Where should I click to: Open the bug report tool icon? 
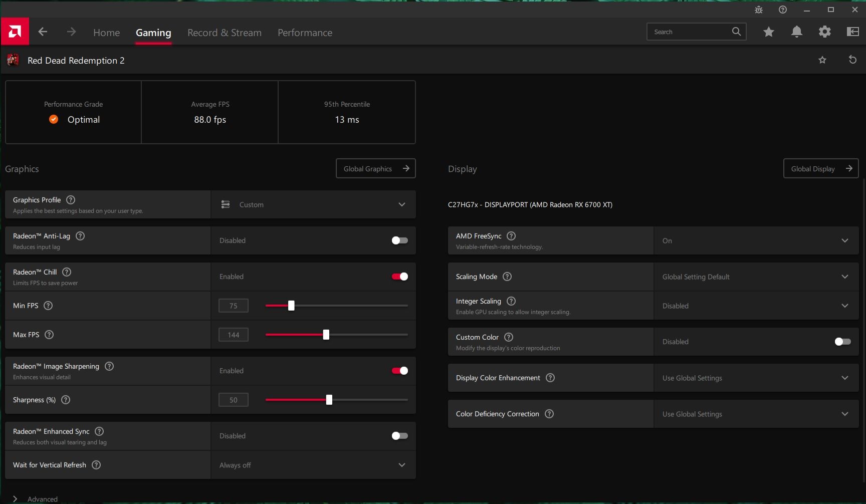pyautogui.click(x=759, y=10)
